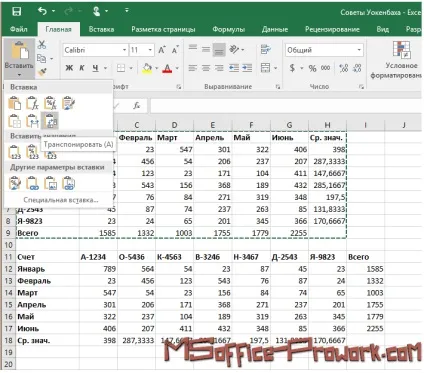Open the font size 11 dropdown
Viewport: 424px width, 373px height.
(x=150, y=50)
